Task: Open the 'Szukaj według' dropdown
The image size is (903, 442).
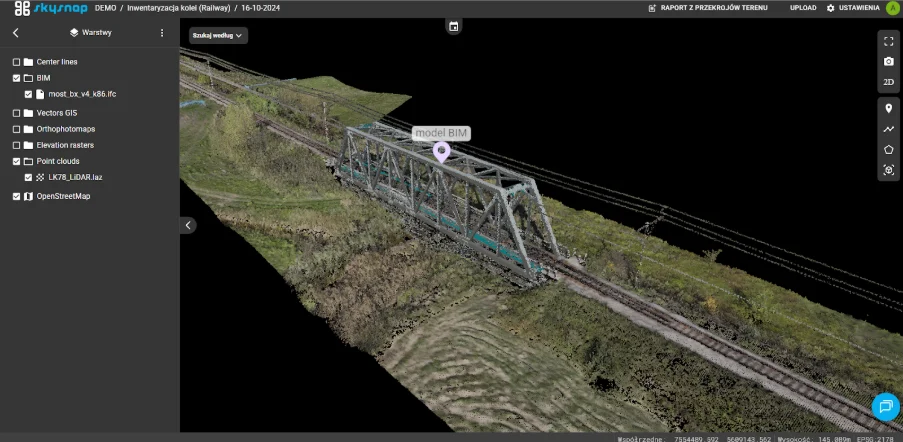Action: [x=218, y=35]
